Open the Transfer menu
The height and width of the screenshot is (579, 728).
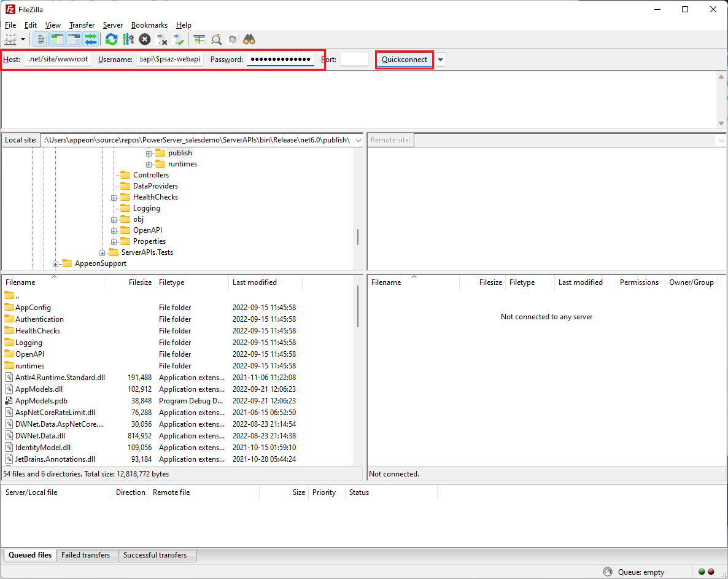[82, 25]
